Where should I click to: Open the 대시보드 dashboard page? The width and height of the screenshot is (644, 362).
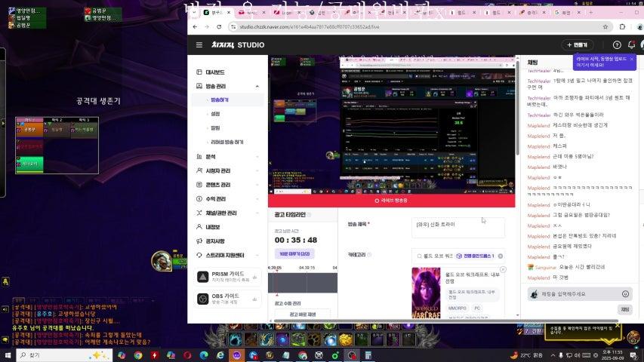215,72
